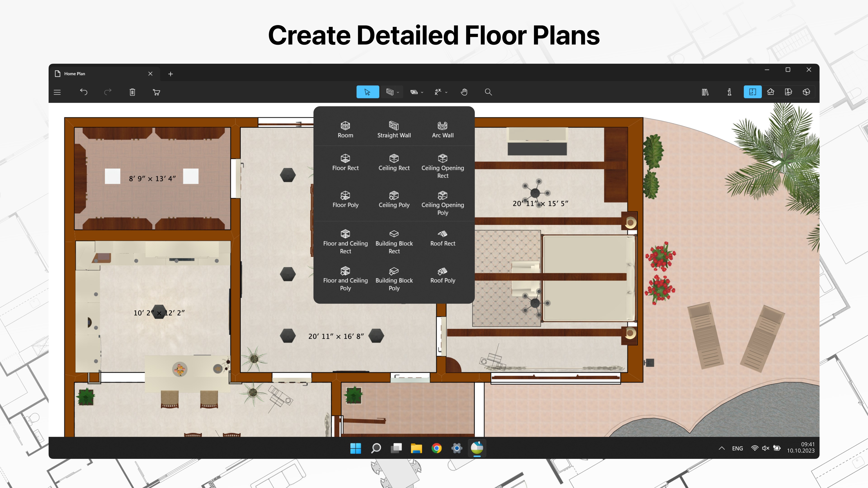Show the inspector info icon

pos(729,92)
